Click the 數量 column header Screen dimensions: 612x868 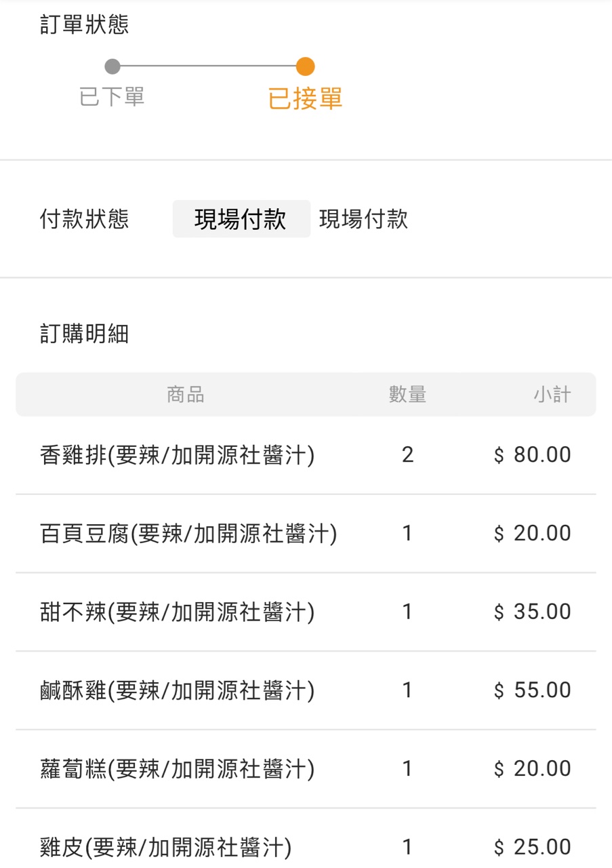click(407, 395)
